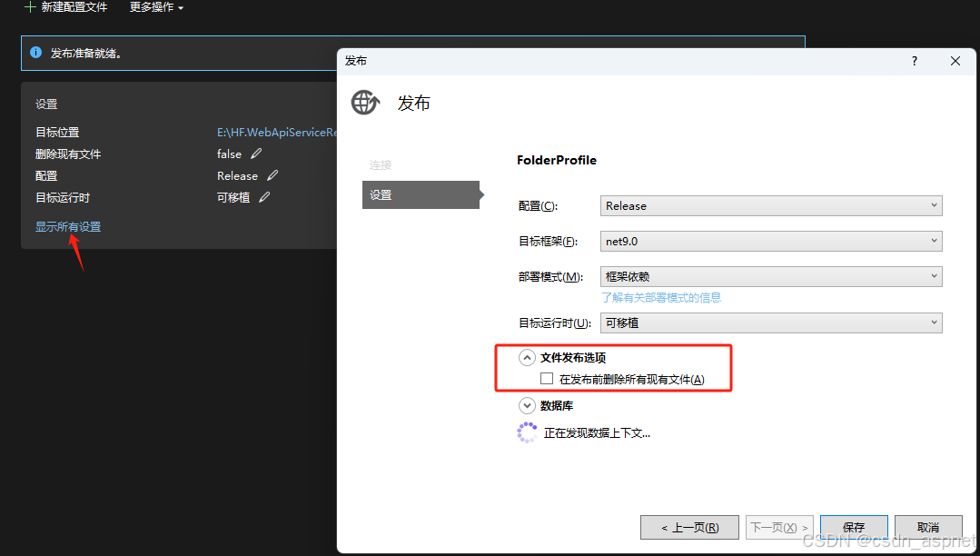Click the 保存 button

[x=854, y=527]
